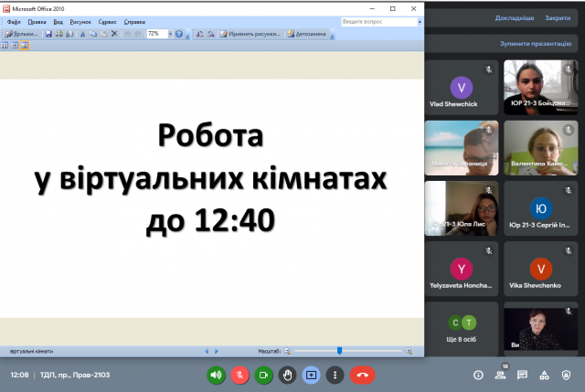Select the Yelyzaveta Honcha... participant tile
585x392 pixels.
click(x=462, y=269)
